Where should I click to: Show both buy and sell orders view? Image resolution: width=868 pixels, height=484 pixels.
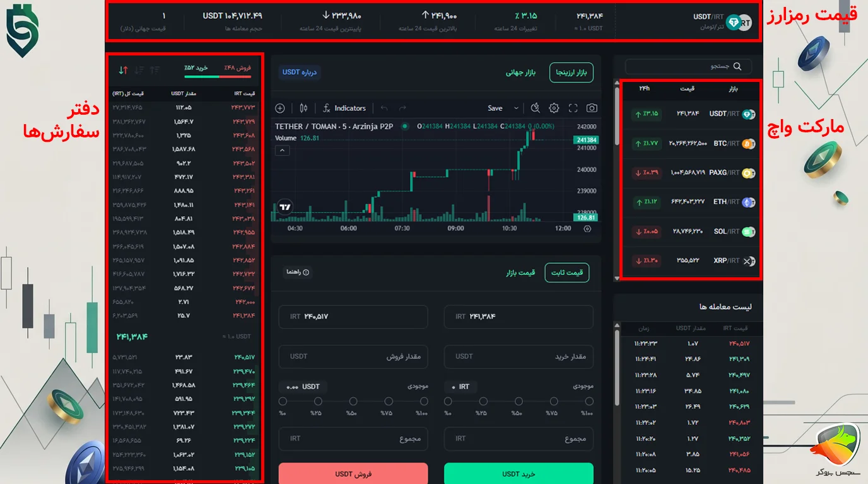point(123,70)
